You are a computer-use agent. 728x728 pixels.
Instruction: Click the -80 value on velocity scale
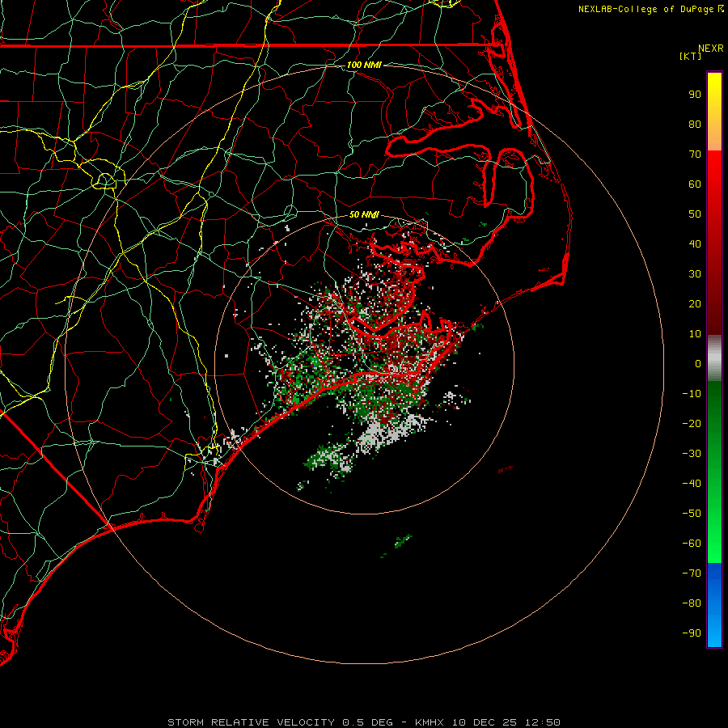692,603
